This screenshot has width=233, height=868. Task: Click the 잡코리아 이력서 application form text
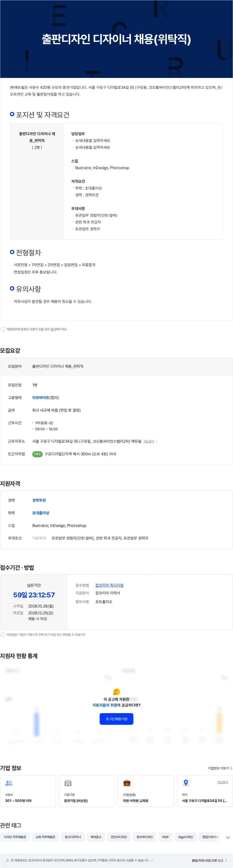click(108, 593)
